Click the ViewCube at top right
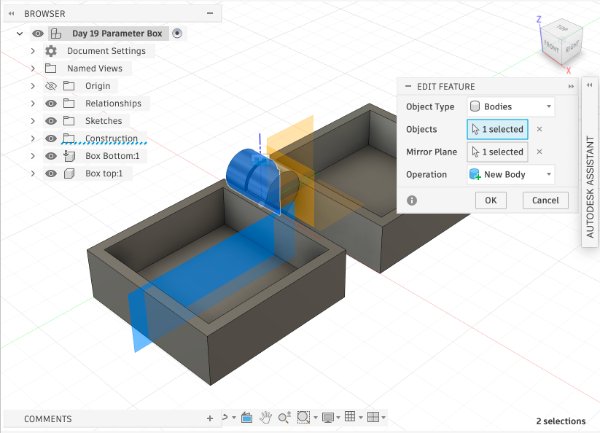This screenshot has width=600, height=433. pos(561,43)
